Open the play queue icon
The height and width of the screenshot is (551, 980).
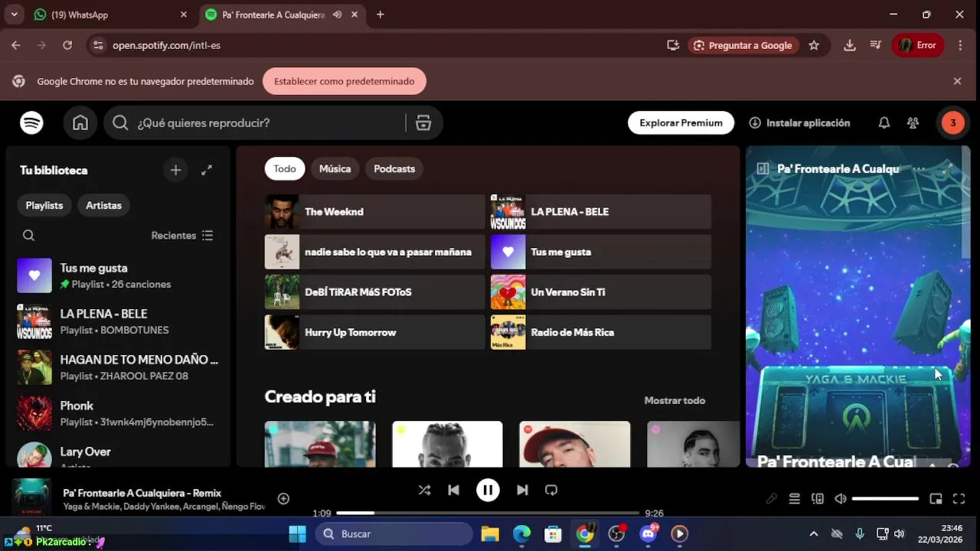795,499
